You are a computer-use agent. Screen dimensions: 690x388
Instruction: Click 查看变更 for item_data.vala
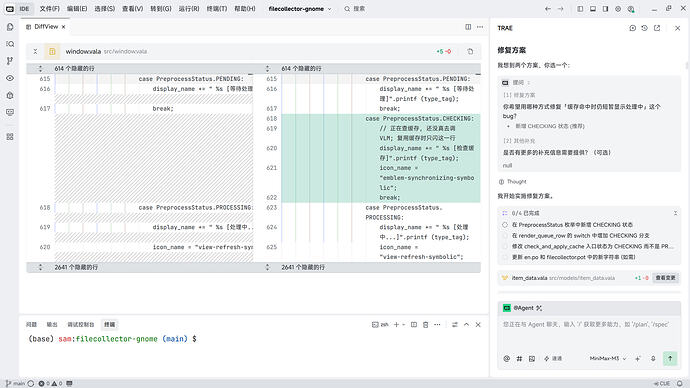tap(665, 278)
